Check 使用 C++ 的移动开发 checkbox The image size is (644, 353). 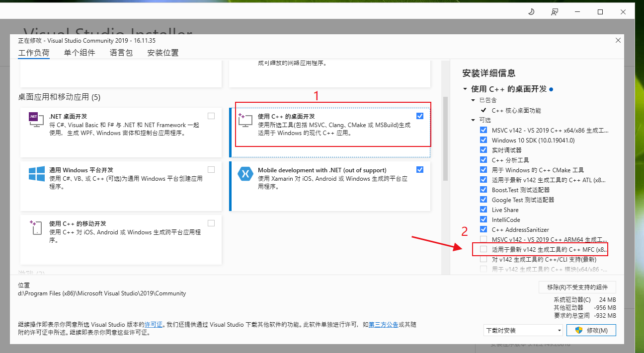211,223
